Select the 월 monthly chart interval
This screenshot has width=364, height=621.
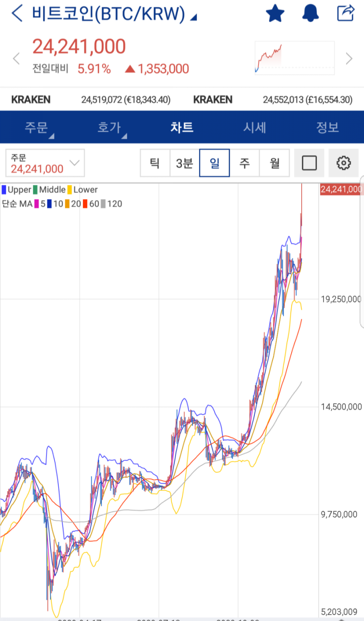pyautogui.click(x=274, y=163)
